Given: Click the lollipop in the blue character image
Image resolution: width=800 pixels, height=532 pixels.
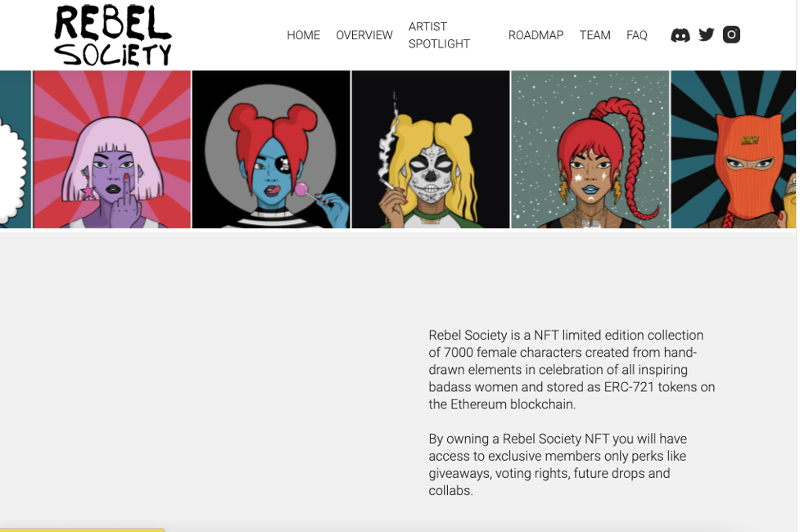Looking at the screenshot, I should (301, 189).
